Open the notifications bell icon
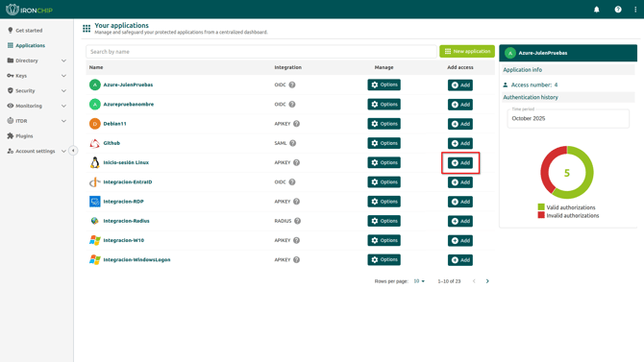 point(596,10)
